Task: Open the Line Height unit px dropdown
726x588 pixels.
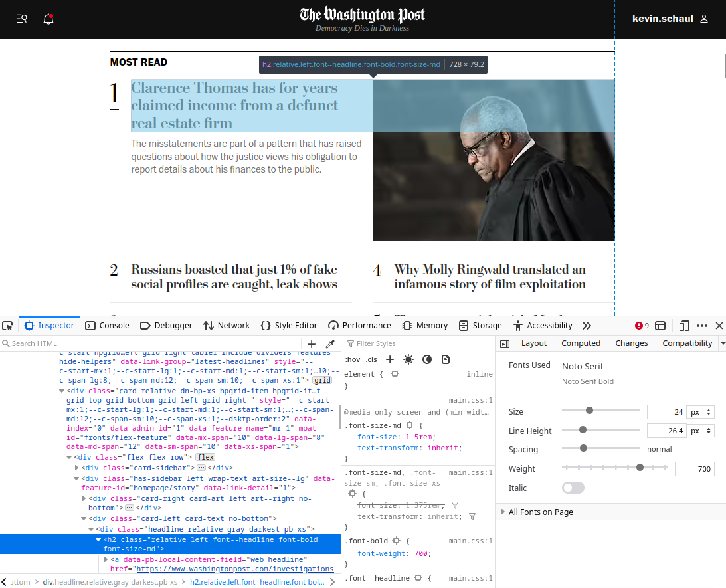Action: 701,431
